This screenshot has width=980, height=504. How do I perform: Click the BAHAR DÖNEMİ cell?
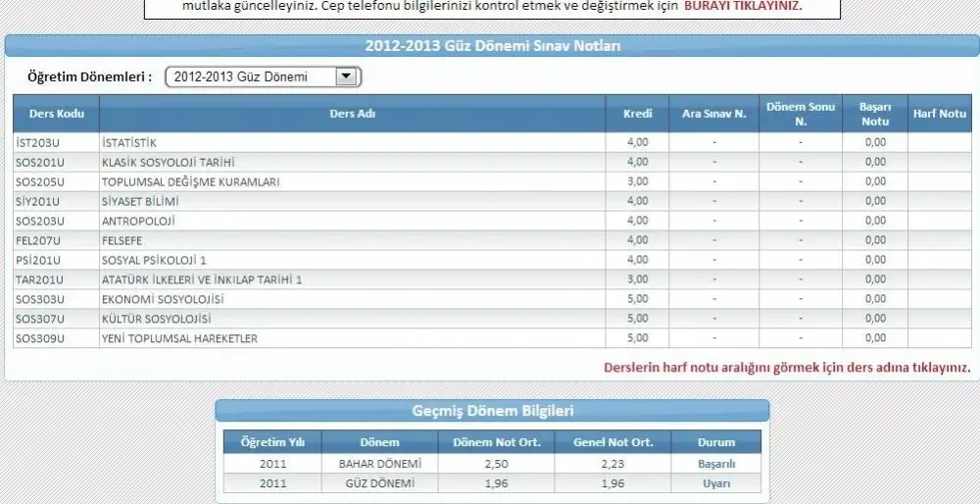click(x=380, y=464)
